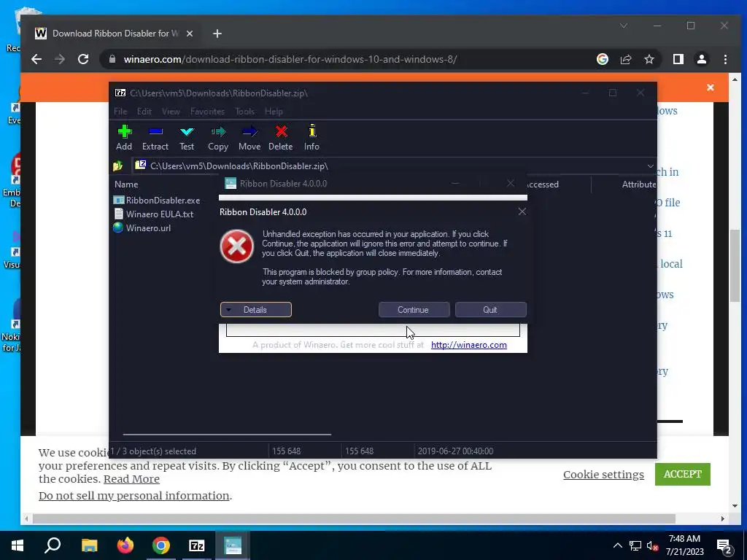
Task: Open the notification center icon
Action: click(724, 546)
